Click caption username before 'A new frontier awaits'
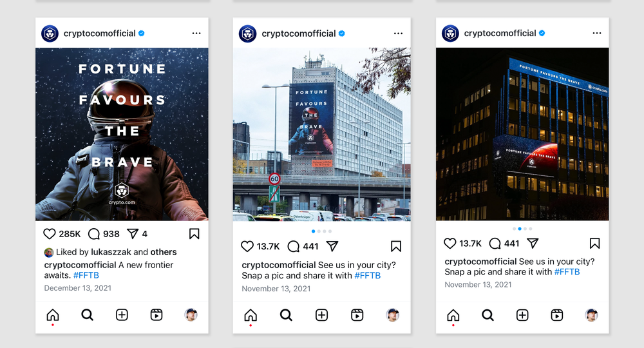The height and width of the screenshot is (348, 644). pyautogui.click(x=80, y=265)
